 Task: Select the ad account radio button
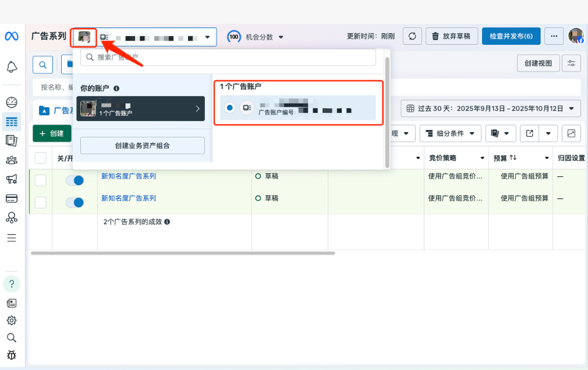[x=230, y=108]
